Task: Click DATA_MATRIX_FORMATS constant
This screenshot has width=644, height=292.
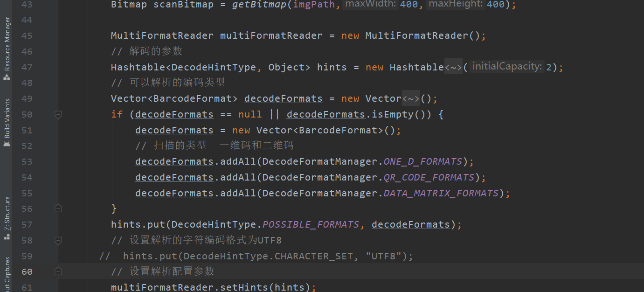Action: pos(441,193)
